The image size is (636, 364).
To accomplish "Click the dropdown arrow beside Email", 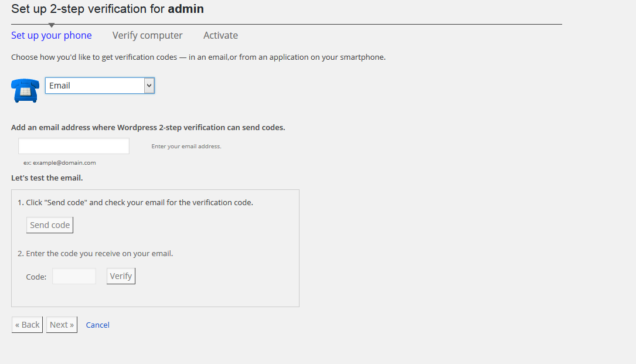I will (x=149, y=86).
